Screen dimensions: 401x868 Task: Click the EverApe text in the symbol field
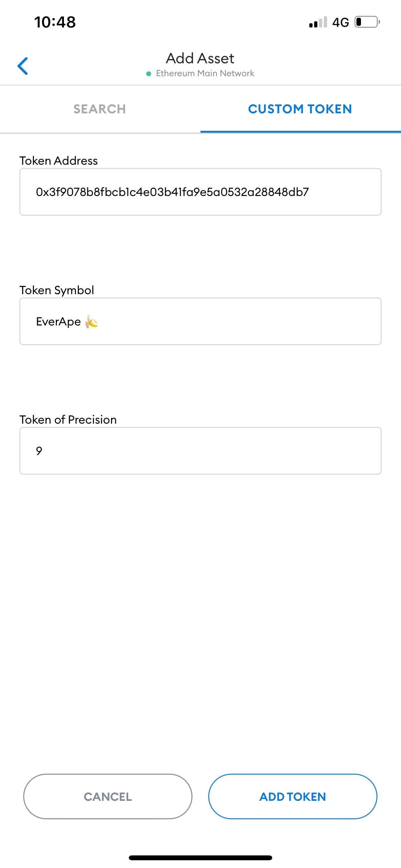click(58, 321)
